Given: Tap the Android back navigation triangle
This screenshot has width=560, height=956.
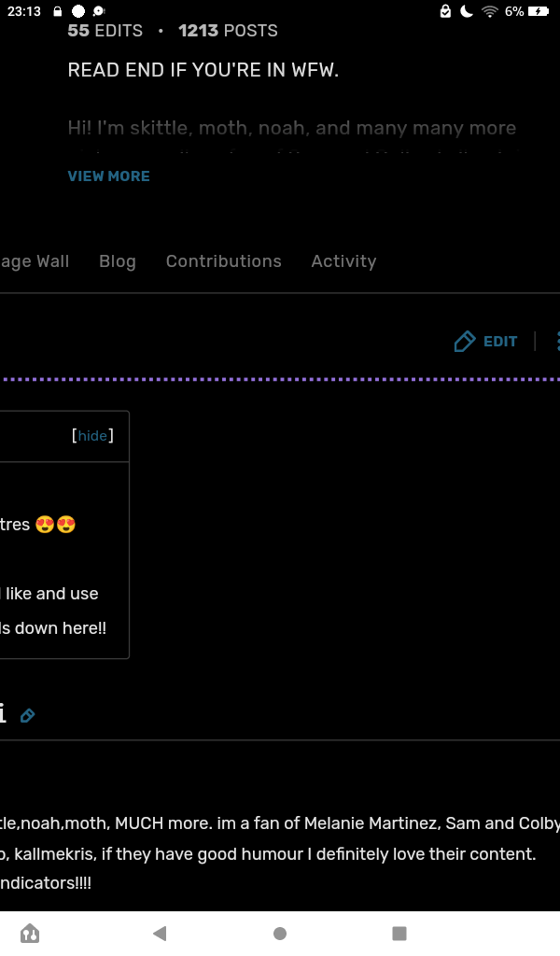Looking at the screenshot, I should tap(160, 933).
